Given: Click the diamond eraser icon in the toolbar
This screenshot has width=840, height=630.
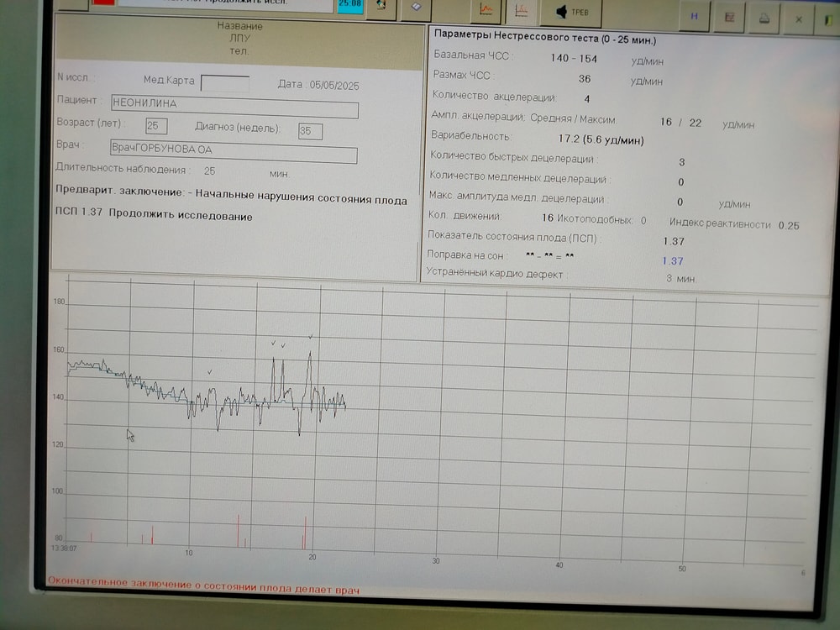Looking at the screenshot, I should [416, 5].
